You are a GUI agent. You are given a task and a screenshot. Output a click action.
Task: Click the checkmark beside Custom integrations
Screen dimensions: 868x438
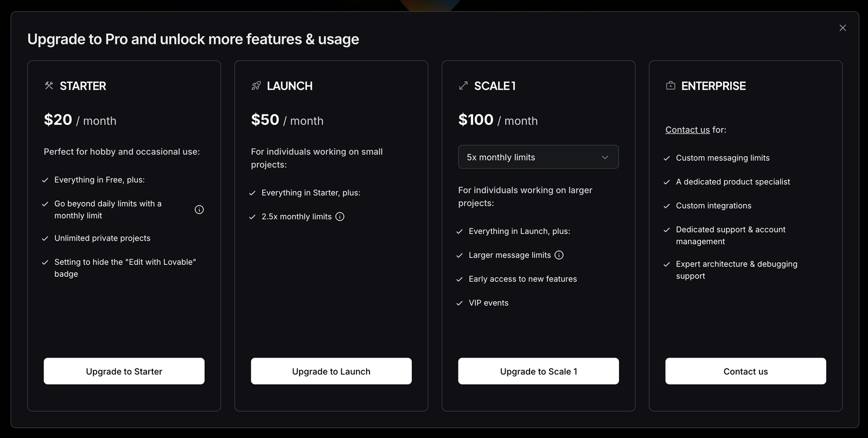coord(666,205)
